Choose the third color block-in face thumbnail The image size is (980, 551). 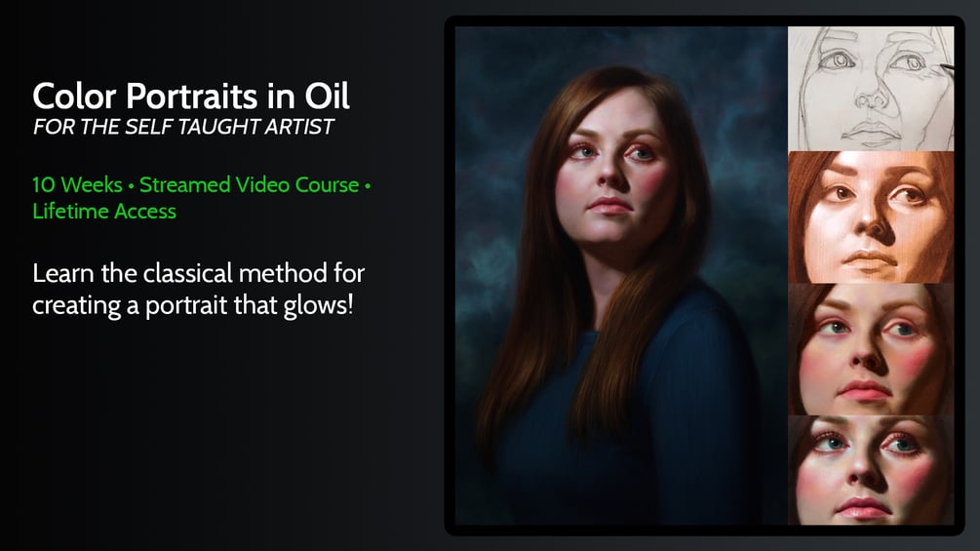pos(871,349)
